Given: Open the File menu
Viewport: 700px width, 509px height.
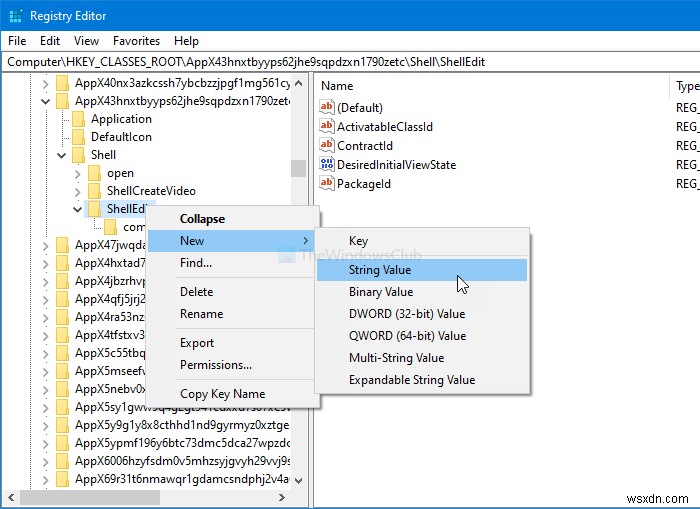Looking at the screenshot, I should point(17,41).
